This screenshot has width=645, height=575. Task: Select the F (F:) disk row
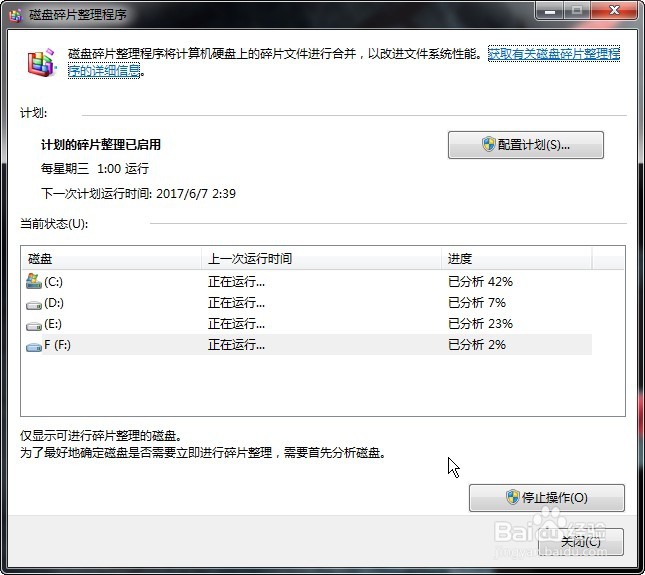point(309,345)
